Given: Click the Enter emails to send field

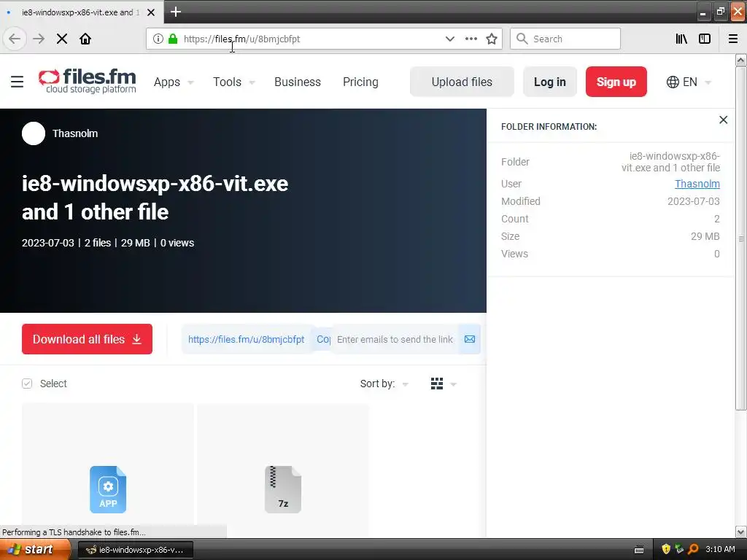Looking at the screenshot, I should pyautogui.click(x=395, y=339).
